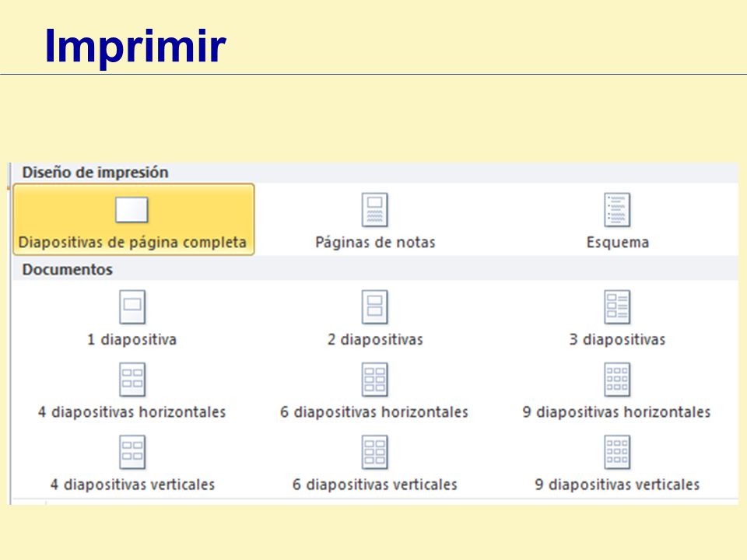Select the 4 diapositivas horizontales icon
The image size is (747, 560).
point(132,380)
